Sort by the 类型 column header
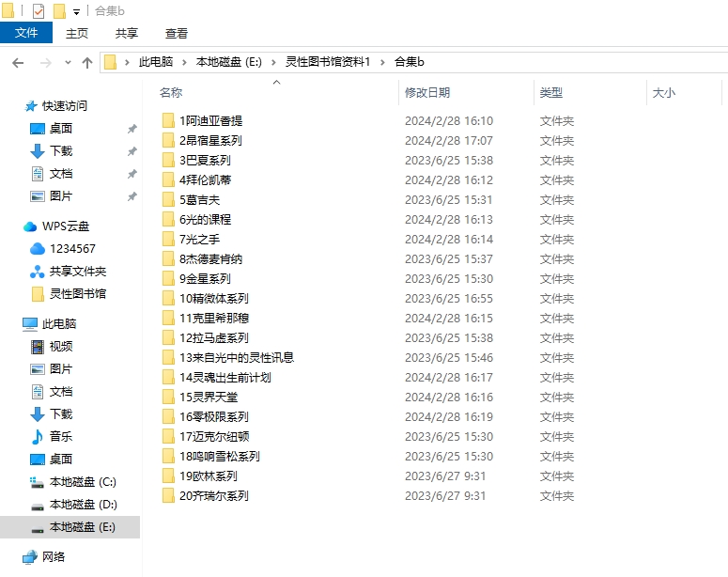Image resolution: width=728 pixels, height=577 pixels. [551, 92]
